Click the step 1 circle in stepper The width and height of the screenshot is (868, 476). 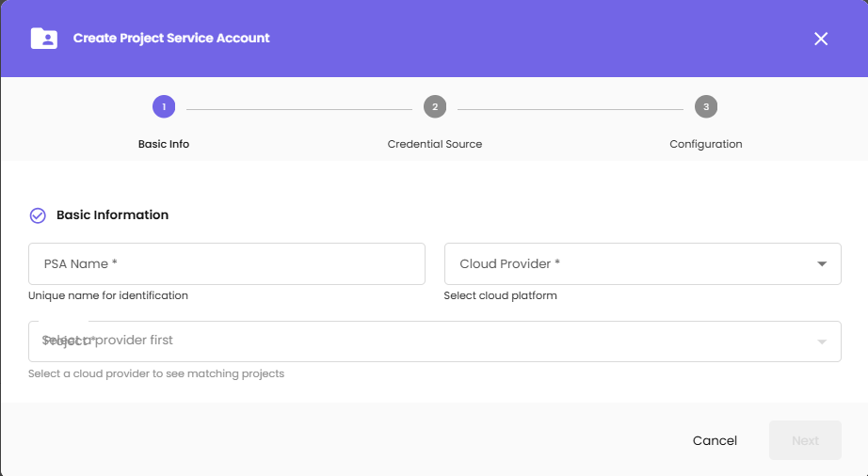coord(164,107)
